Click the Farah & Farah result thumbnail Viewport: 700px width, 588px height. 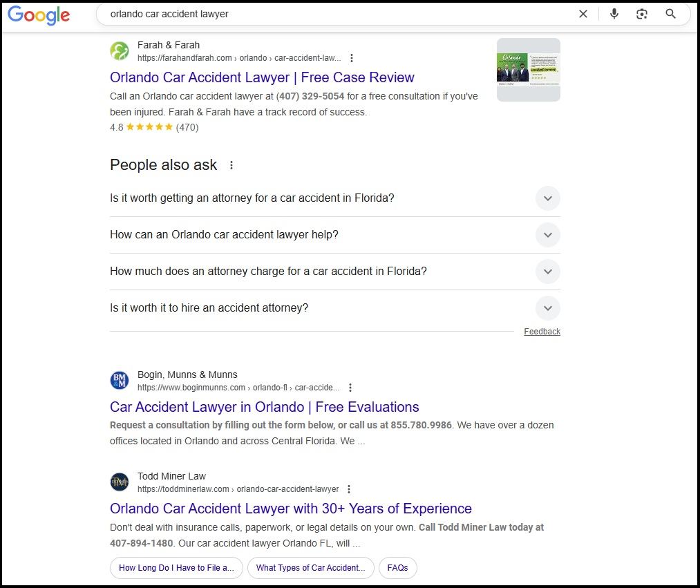pyautogui.click(x=529, y=70)
